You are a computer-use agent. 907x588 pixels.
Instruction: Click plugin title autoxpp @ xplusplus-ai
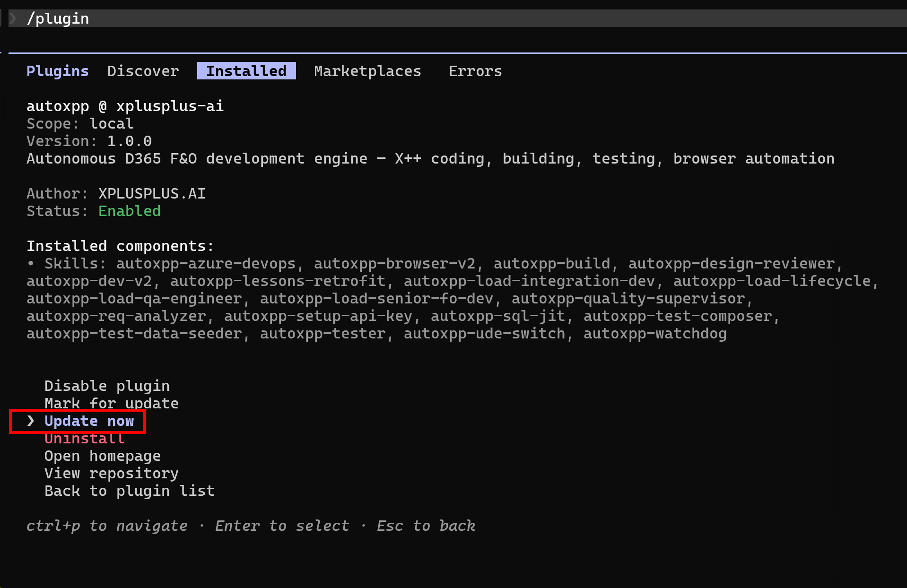[x=125, y=106]
